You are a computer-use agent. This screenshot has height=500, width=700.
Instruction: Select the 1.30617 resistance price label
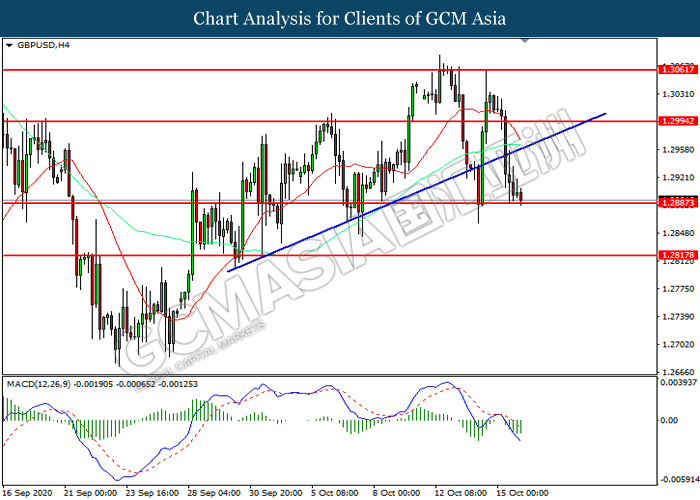tap(678, 69)
